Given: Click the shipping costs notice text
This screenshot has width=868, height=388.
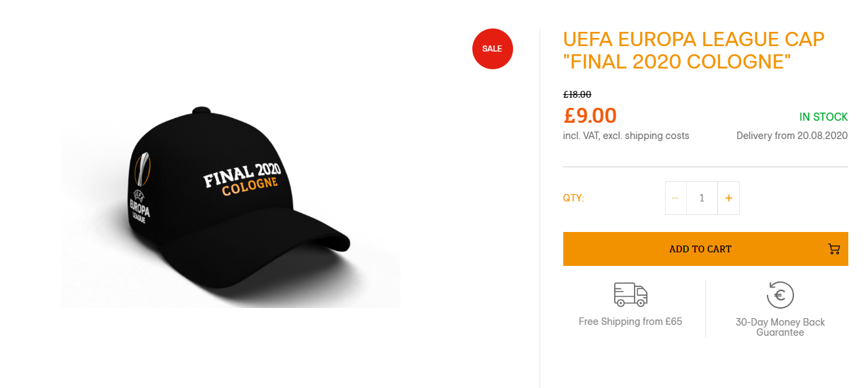Looking at the screenshot, I should (626, 136).
